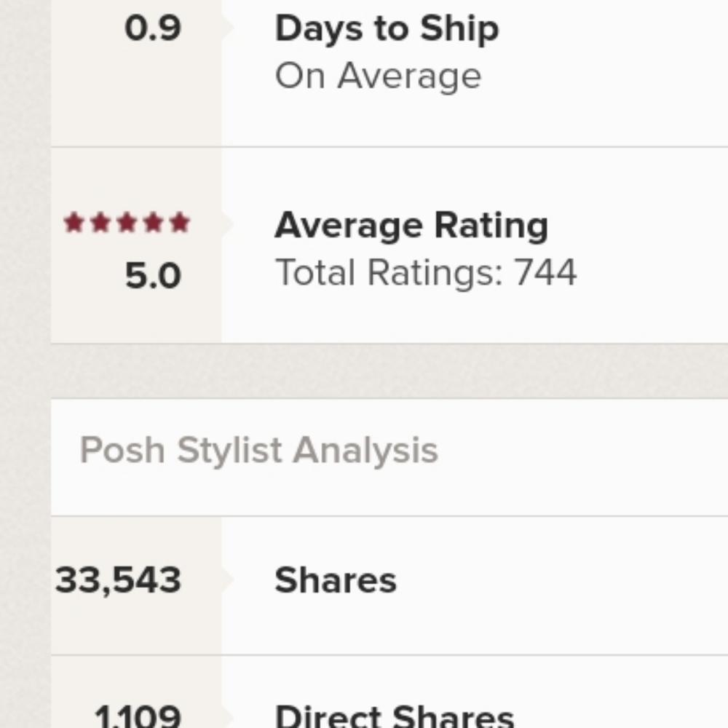Click the middle red star
The image size is (728, 728).
(x=127, y=222)
